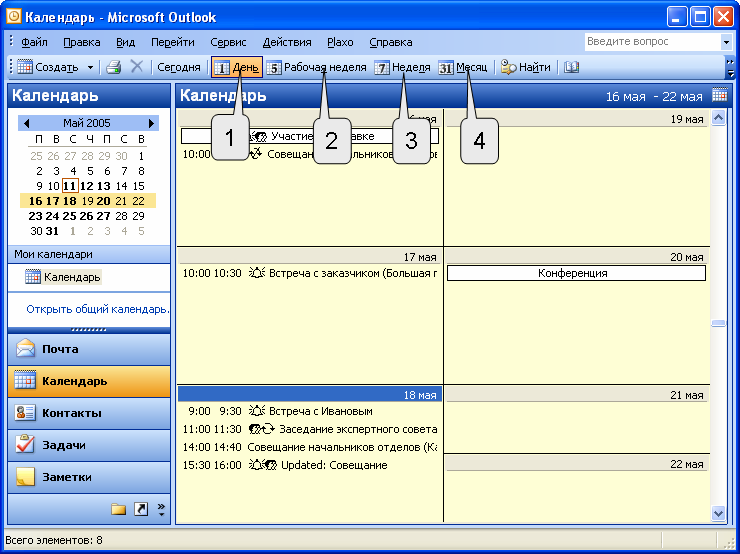Screen dimensions: 740x554
Task: Expand the help question dropdown arrow
Action: [x=726, y=42]
